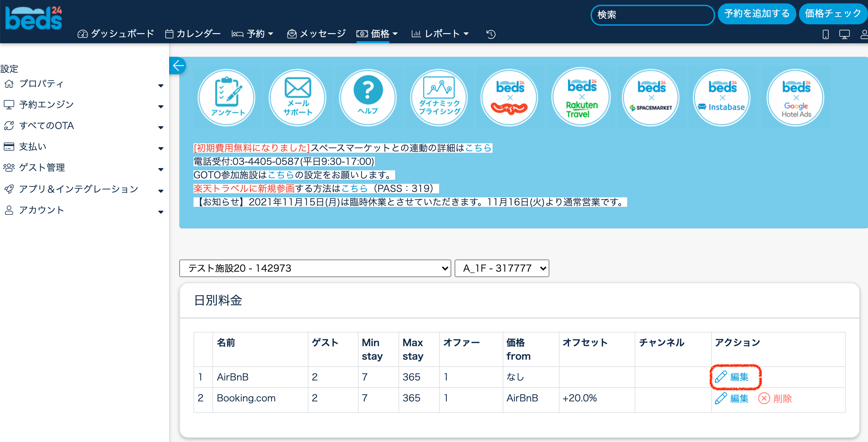The height and width of the screenshot is (442, 868).
Task: Open ダイナミックプライシング chart icon
Action: pyautogui.click(x=439, y=97)
